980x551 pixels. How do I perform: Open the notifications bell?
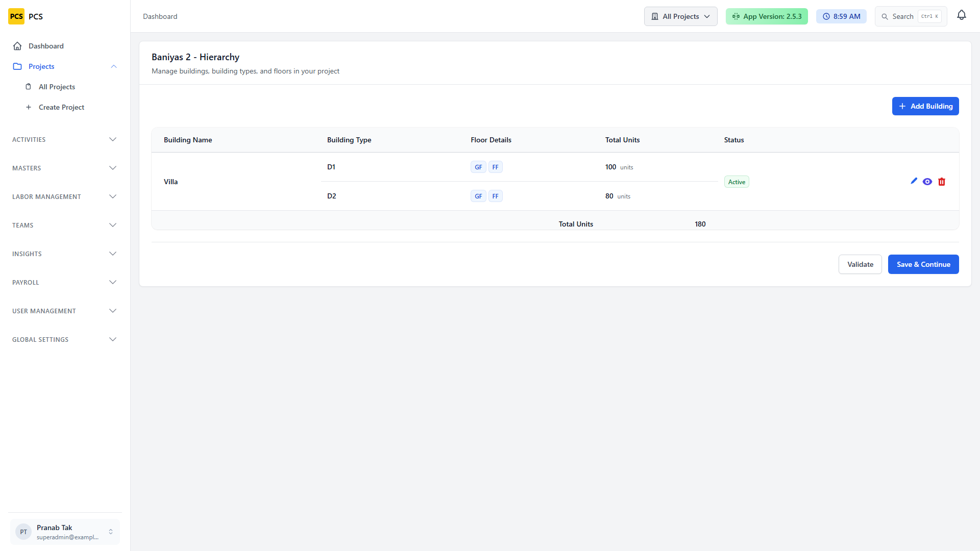coord(962,15)
